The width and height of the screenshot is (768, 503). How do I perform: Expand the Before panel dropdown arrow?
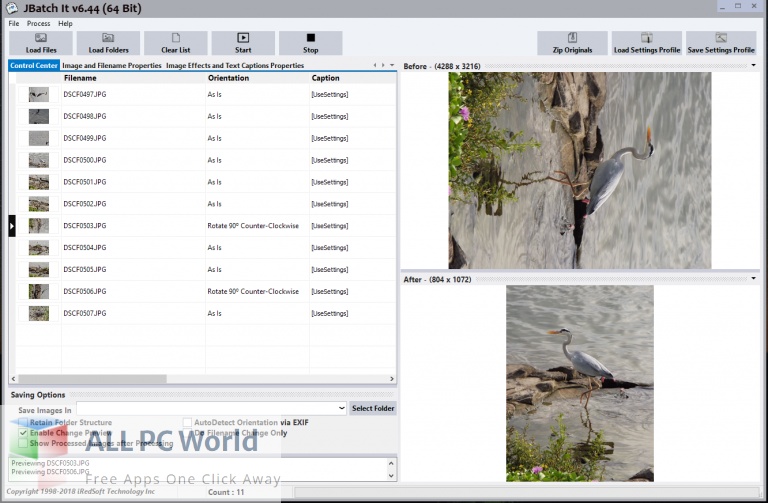coord(753,66)
